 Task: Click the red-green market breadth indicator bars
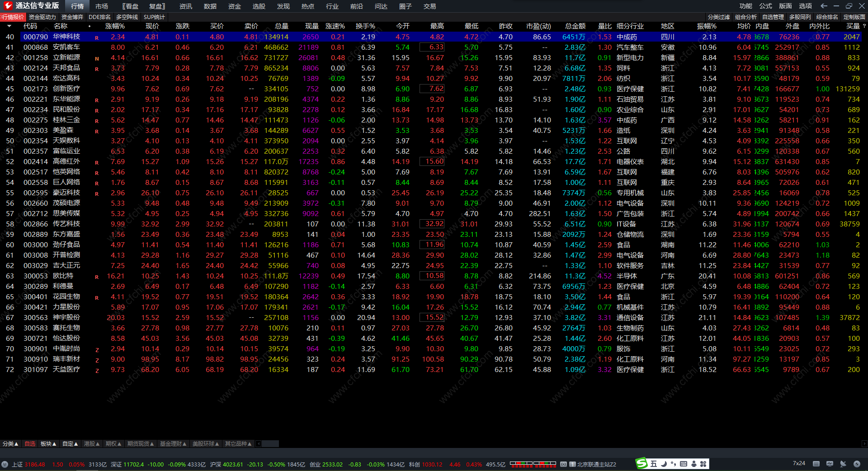[x=533, y=464]
